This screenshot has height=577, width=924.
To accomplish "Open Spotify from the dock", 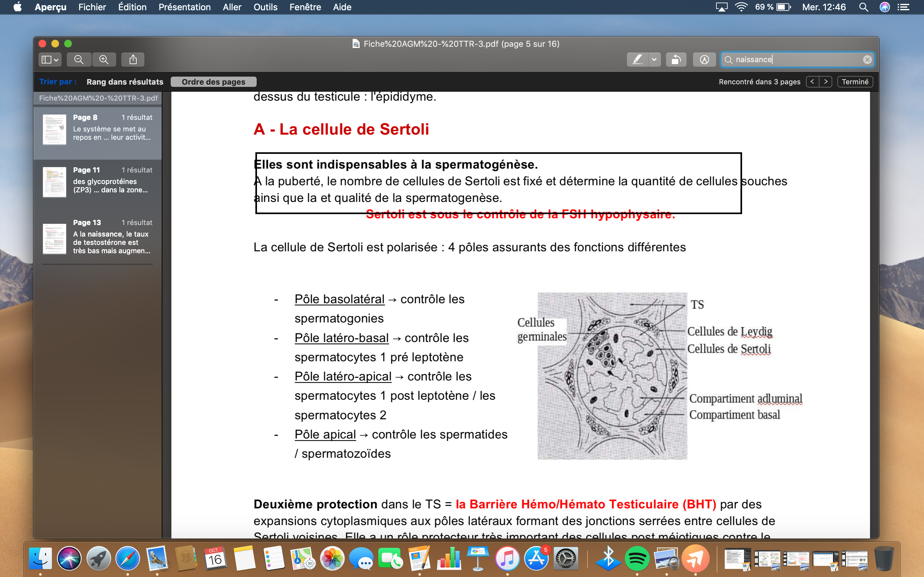I will pyautogui.click(x=637, y=559).
